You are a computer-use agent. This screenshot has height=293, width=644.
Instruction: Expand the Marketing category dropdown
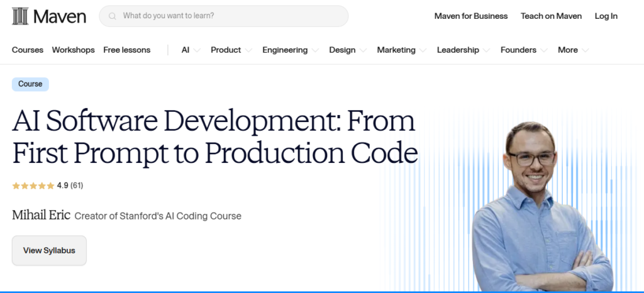402,50
